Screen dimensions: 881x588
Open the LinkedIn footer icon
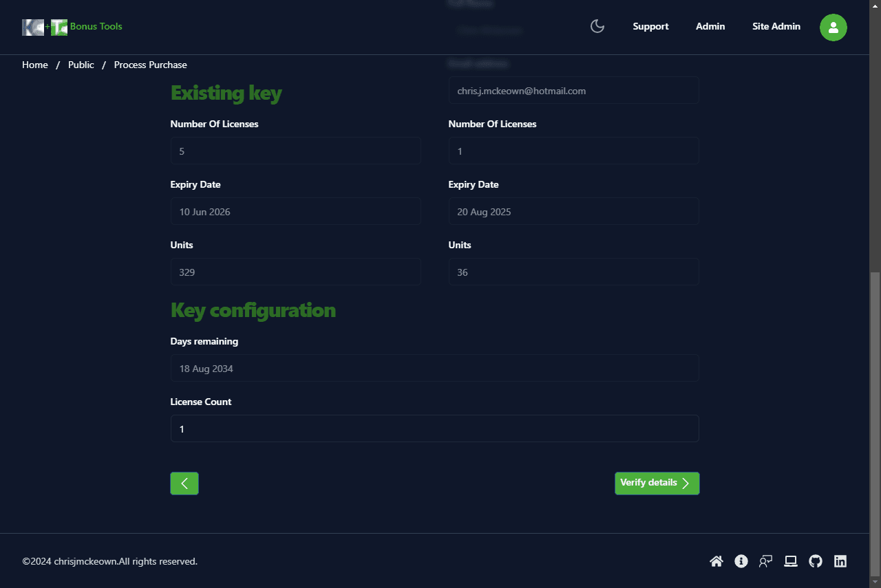840,561
